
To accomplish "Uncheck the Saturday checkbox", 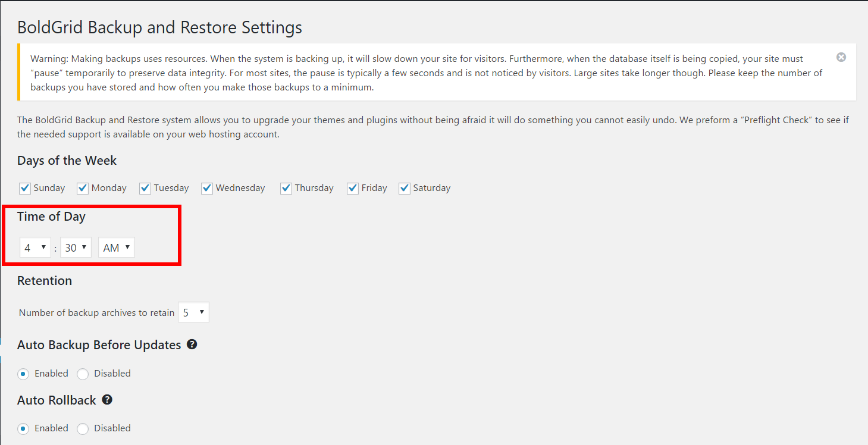I will (405, 188).
